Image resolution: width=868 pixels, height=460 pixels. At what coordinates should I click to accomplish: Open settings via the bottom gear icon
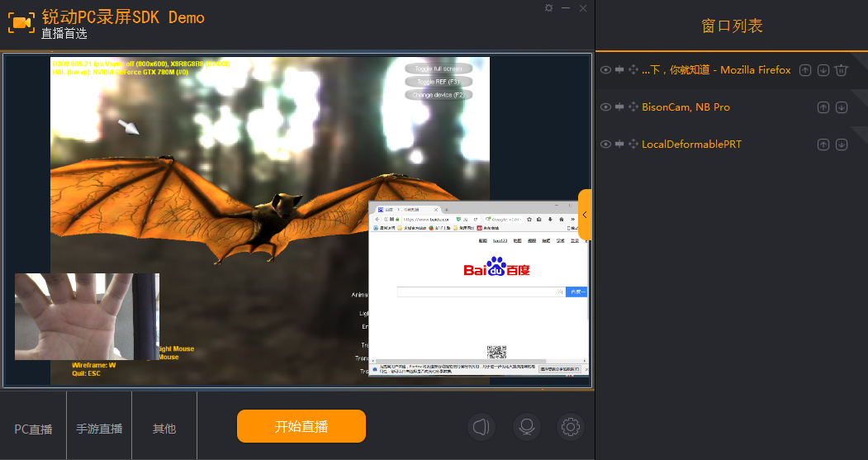(571, 427)
